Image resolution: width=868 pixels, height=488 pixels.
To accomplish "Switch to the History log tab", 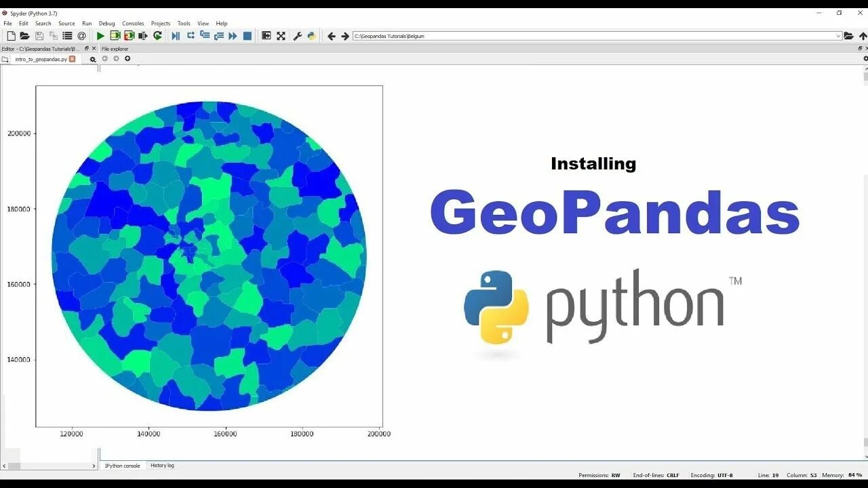I will 162,466.
